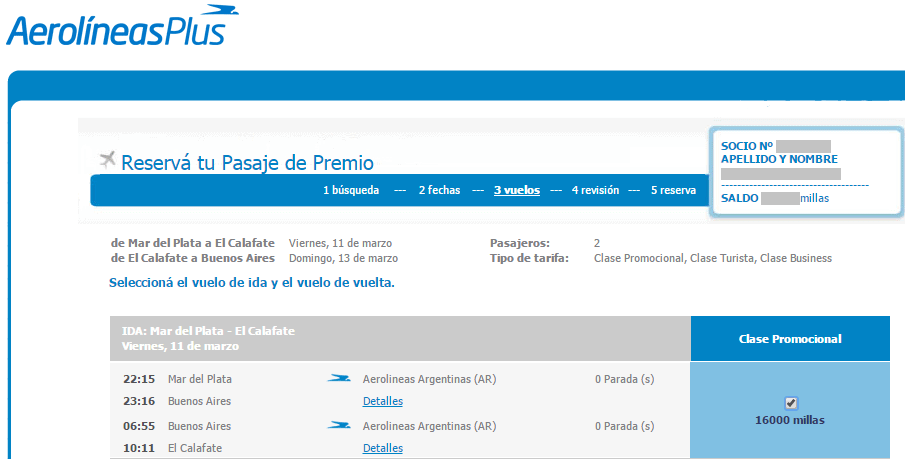Screen dimensions: 905x459
Task: Click the Pasajeros label
Action: [520, 243]
